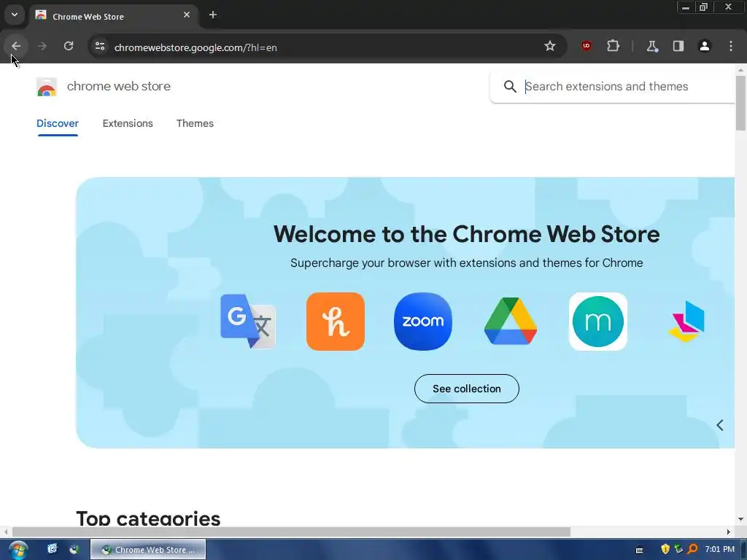Toggle the side panel icon
The image size is (747, 560).
click(x=678, y=46)
